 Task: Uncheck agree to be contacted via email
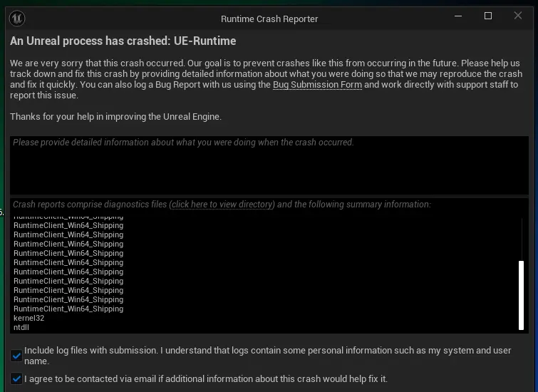pos(16,379)
